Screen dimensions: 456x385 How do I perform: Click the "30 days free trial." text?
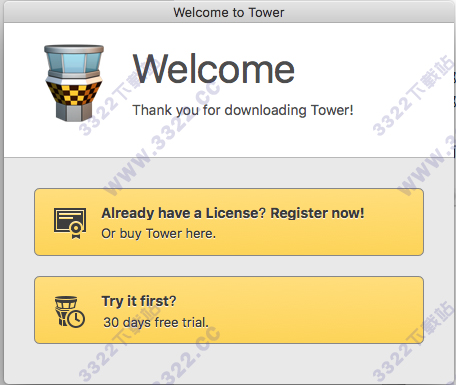coord(156,322)
